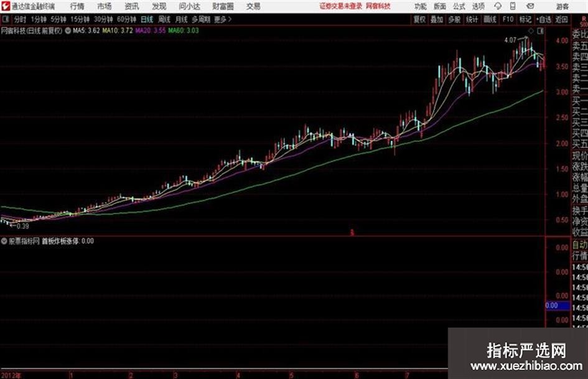Select the 多周期 multi-period tab
The width and height of the screenshot is (588, 379).
pyautogui.click(x=201, y=19)
